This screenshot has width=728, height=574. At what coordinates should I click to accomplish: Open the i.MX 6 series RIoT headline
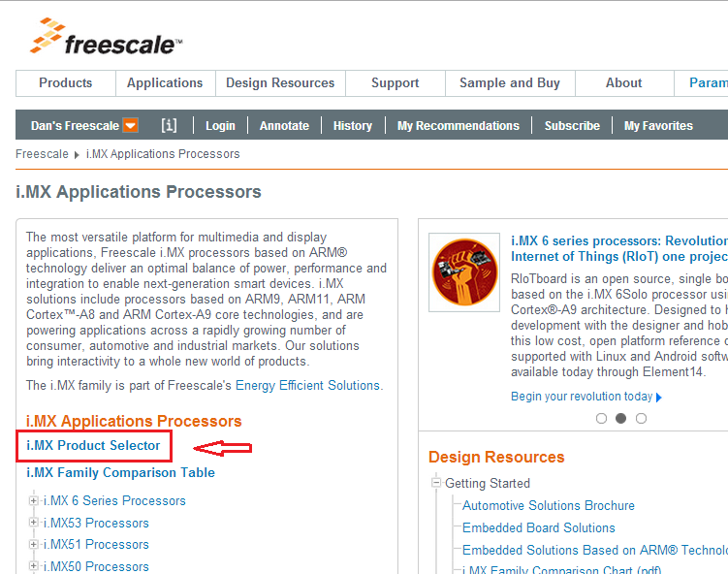618,248
